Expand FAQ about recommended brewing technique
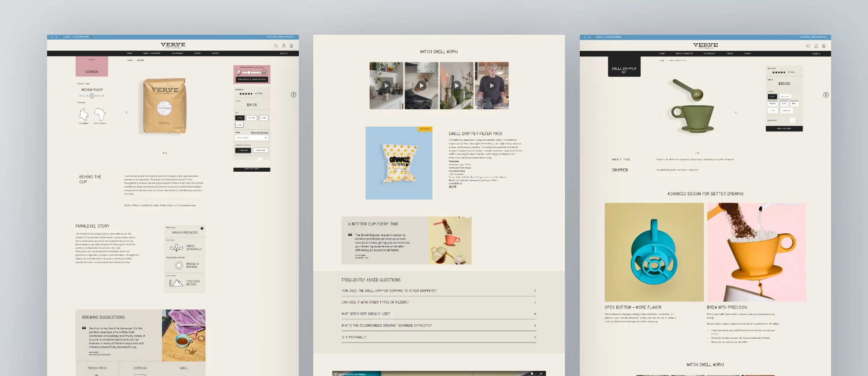Image resolution: width=868 pixels, height=376 pixels. click(x=439, y=326)
